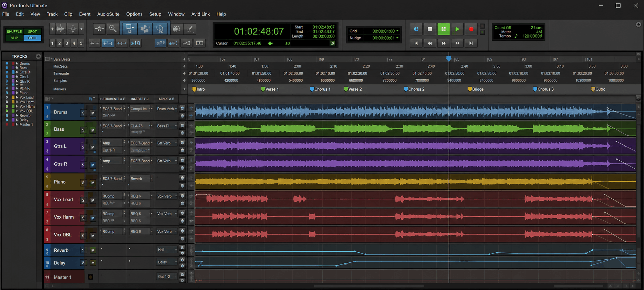Enable SHUFFLE edit mode
The image size is (644, 290).
(14, 31)
